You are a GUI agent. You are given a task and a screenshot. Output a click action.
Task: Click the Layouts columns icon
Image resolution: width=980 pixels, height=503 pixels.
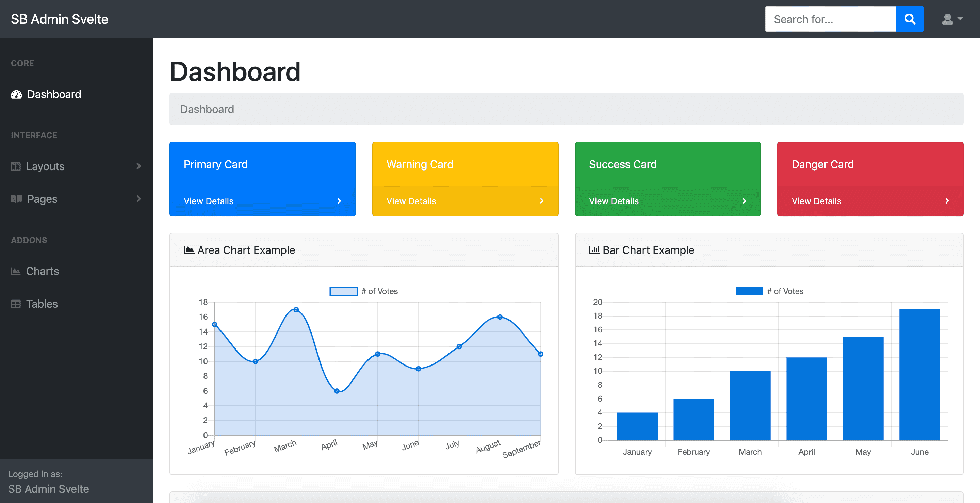pyautogui.click(x=16, y=166)
